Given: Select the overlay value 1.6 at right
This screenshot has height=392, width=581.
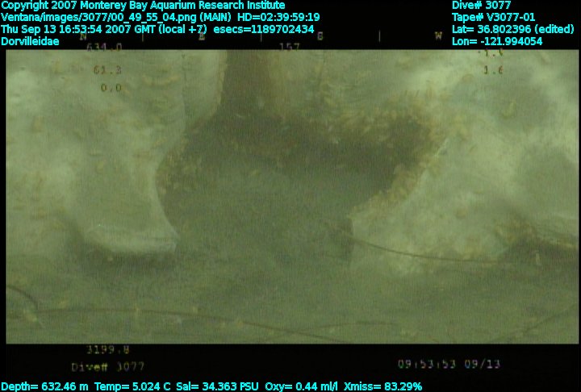Looking at the screenshot, I should [493, 70].
